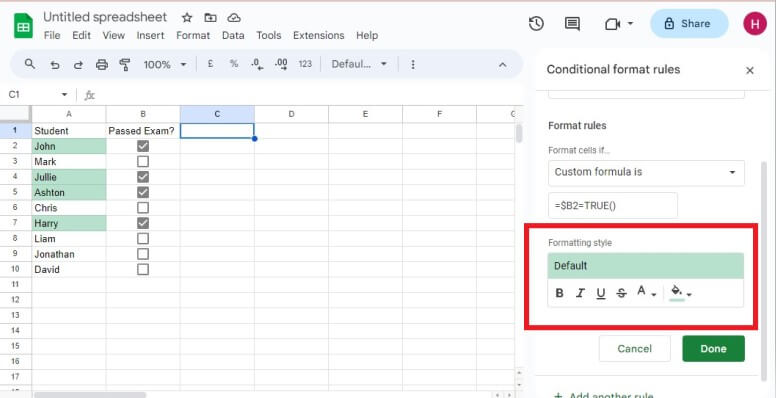Open the Custom formula is dropdown

646,172
